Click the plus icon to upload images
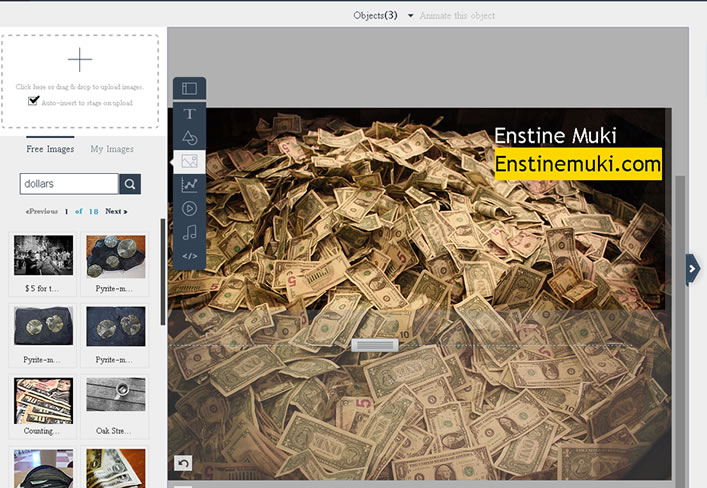Screen dimensions: 707x488 [x=80, y=60]
